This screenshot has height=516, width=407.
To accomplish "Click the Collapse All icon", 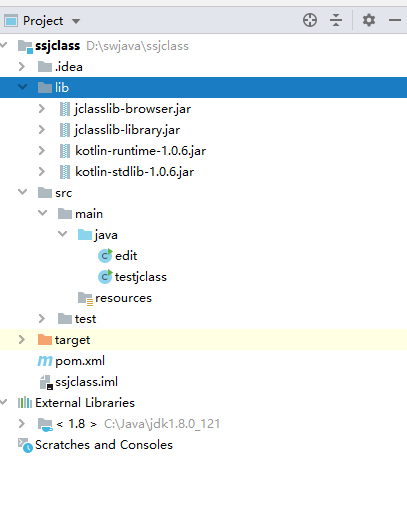I will click(336, 20).
